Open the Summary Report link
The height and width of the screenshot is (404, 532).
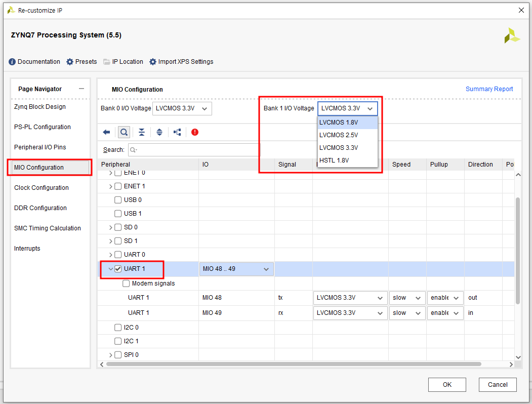(x=489, y=89)
